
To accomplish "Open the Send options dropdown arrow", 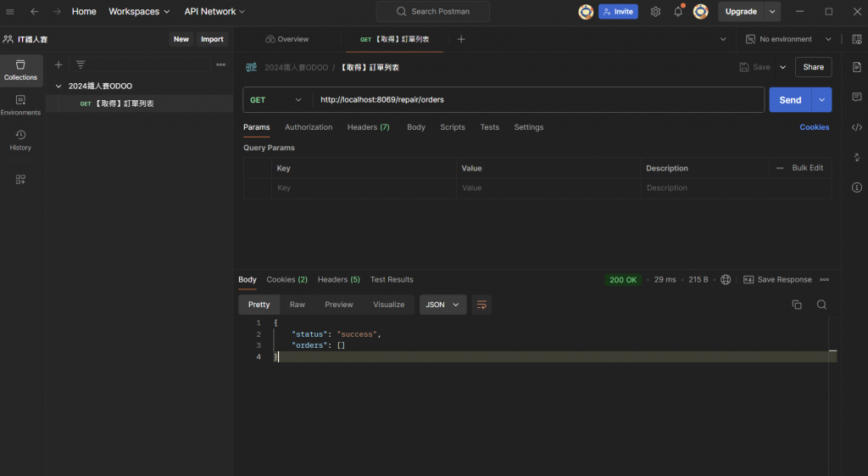I will click(822, 100).
